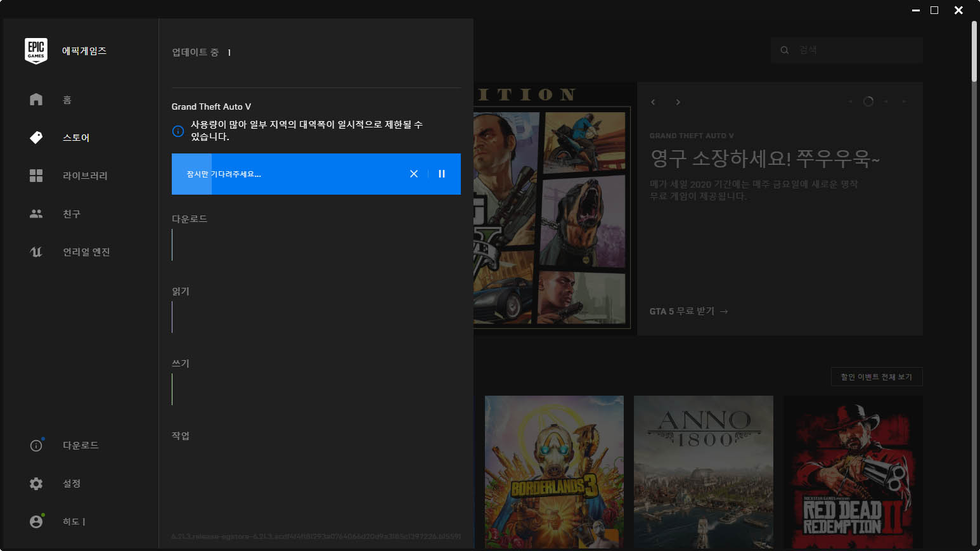
Task: Open the 설정 gear icon
Action: (x=36, y=483)
